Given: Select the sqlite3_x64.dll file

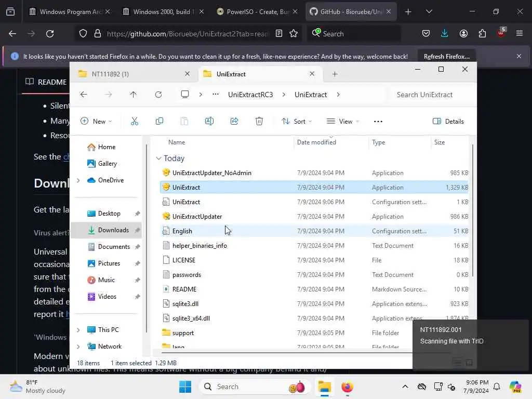Looking at the screenshot, I should click(191, 318).
